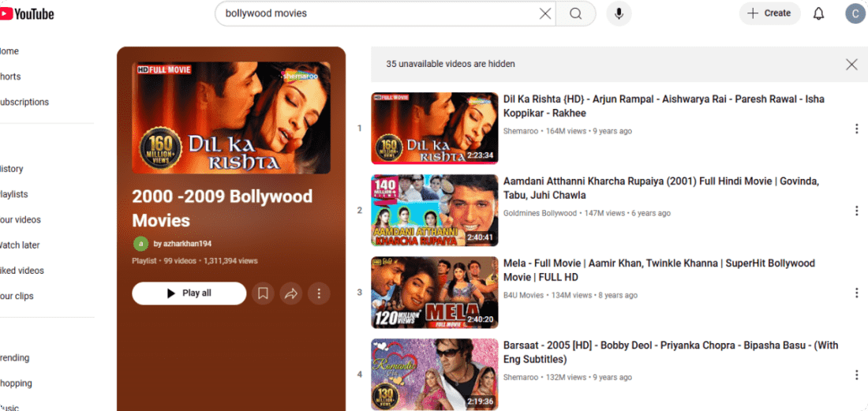Screen dimensions: 868x411
Task: Open options menu for Dil Ka Rishta
Action: 856,129
